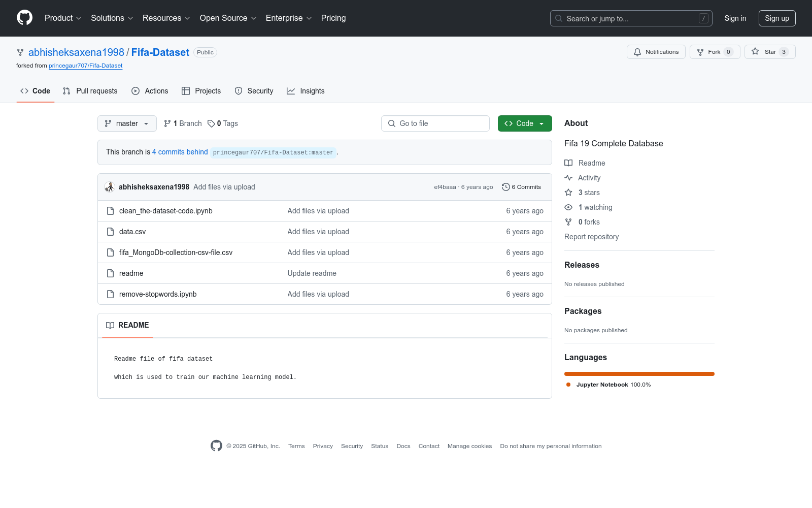Click the Go to file search box
Image resolution: width=812 pixels, height=508 pixels.
[x=435, y=123]
